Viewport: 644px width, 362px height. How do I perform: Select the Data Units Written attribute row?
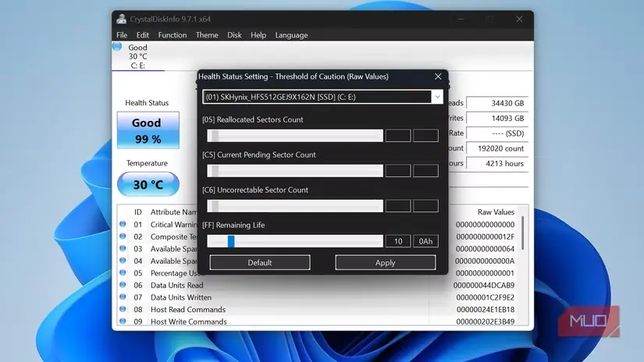point(319,297)
